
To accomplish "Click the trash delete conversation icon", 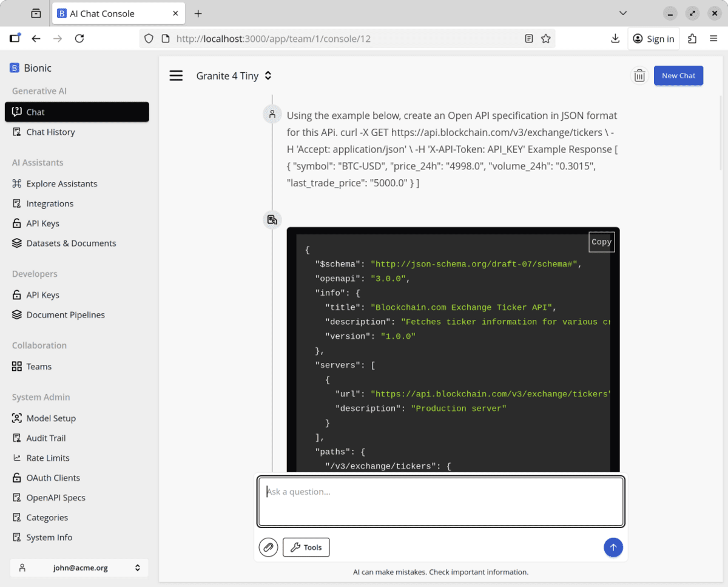I will (x=639, y=76).
